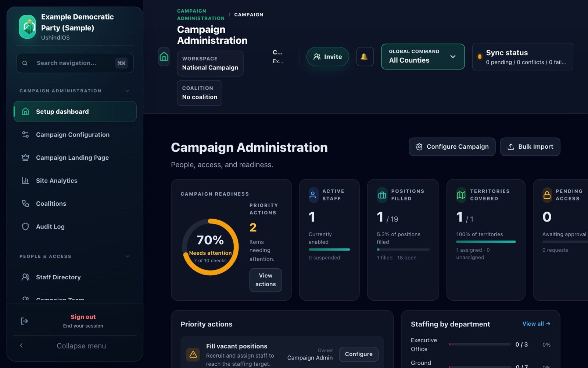Click the Campaign Landing Page crown icon

25,158
